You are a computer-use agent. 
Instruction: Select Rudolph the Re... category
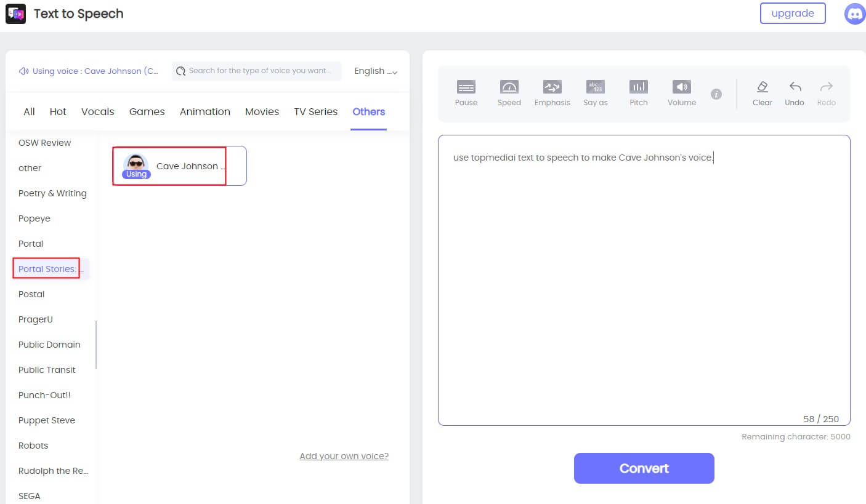tap(54, 471)
